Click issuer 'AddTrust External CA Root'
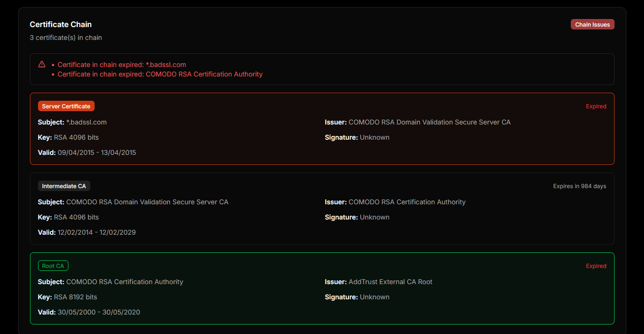 click(x=391, y=282)
